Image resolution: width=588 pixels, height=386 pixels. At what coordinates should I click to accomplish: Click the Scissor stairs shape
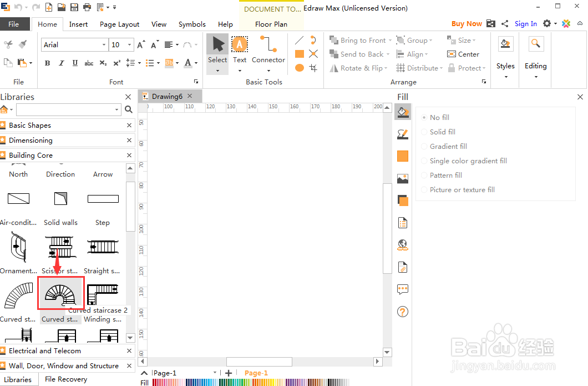(x=61, y=247)
